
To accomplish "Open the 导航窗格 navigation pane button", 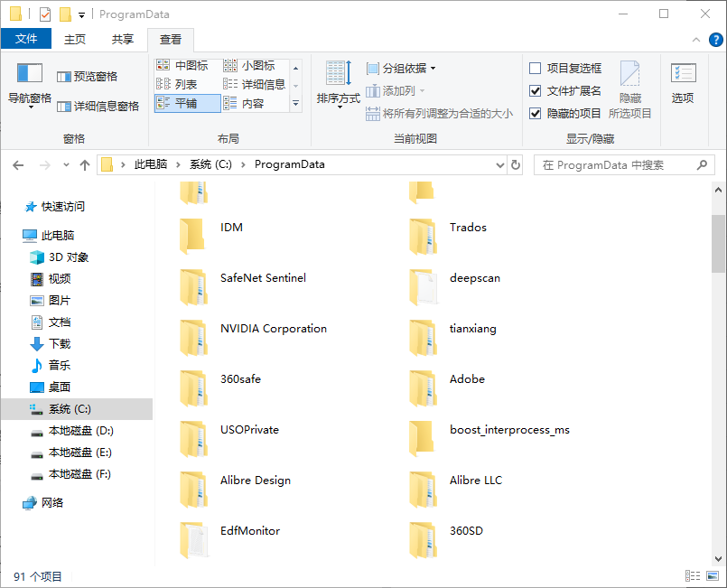I will tap(29, 84).
